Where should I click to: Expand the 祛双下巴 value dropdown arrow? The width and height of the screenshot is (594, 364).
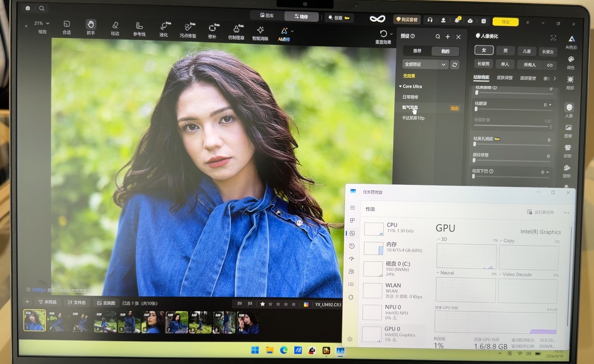tap(548, 172)
